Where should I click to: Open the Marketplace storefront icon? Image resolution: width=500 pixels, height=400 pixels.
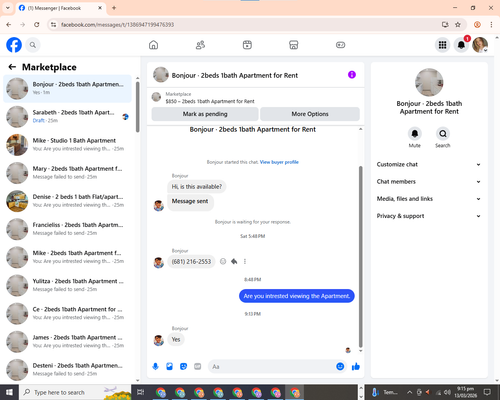[x=294, y=45]
